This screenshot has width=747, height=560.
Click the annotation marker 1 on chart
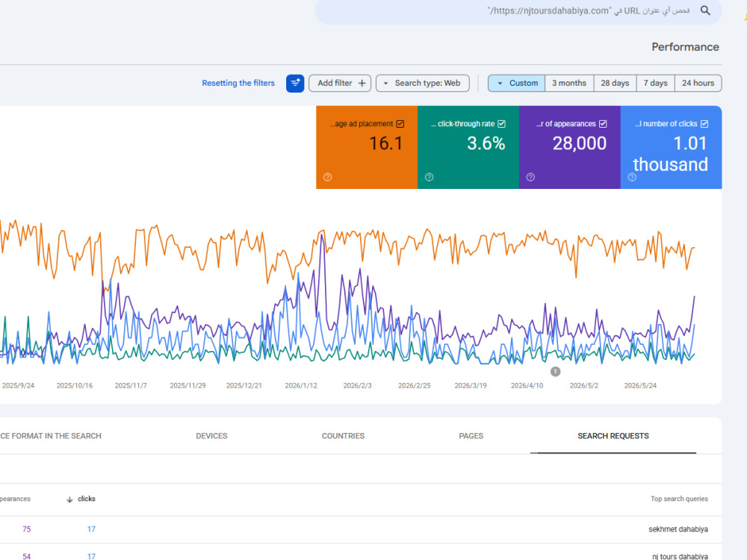point(555,371)
